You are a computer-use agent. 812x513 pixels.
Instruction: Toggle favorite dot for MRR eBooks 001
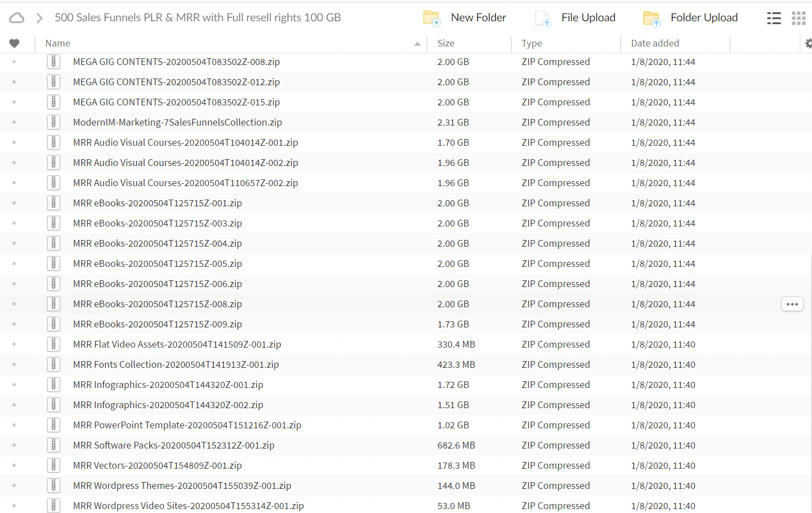pyautogui.click(x=14, y=203)
